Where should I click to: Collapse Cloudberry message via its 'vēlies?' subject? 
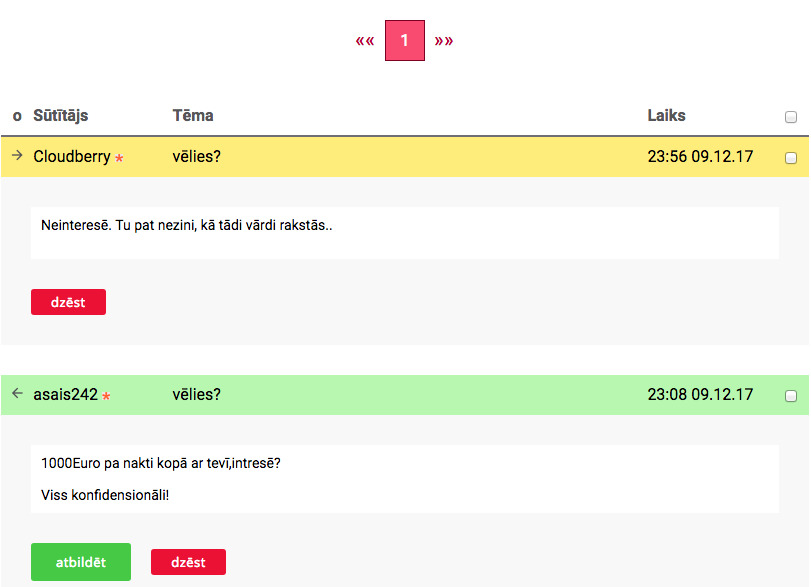(196, 157)
